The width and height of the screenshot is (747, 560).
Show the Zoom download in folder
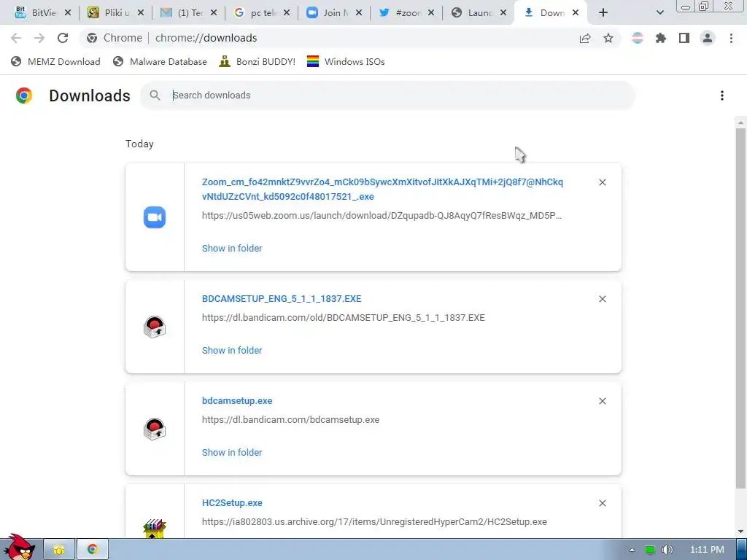click(232, 248)
